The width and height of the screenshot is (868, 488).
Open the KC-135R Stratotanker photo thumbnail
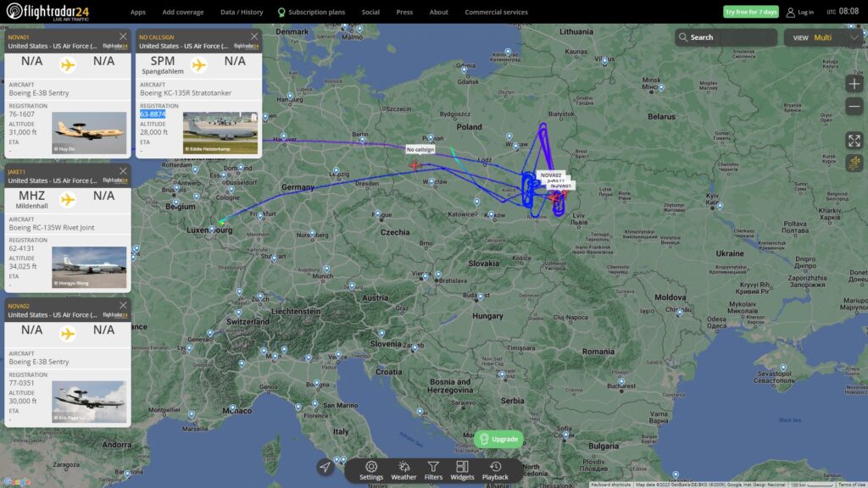point(220,133)
